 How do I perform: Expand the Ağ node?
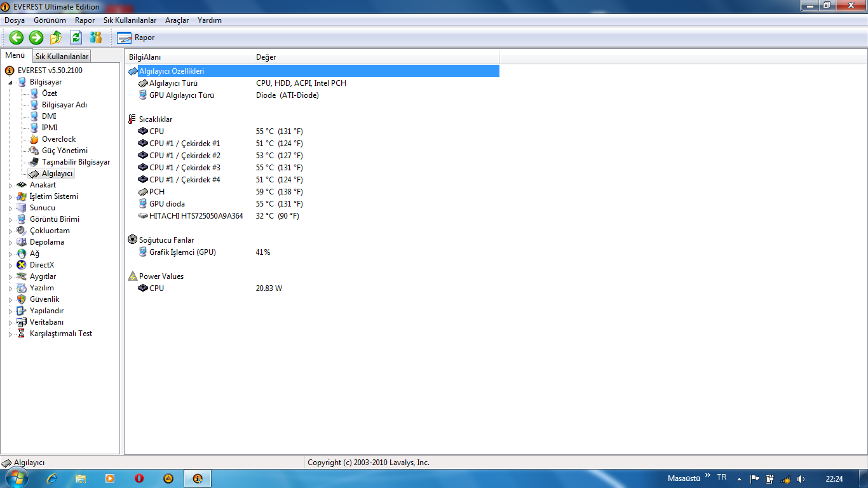click(x=10, y=254)
